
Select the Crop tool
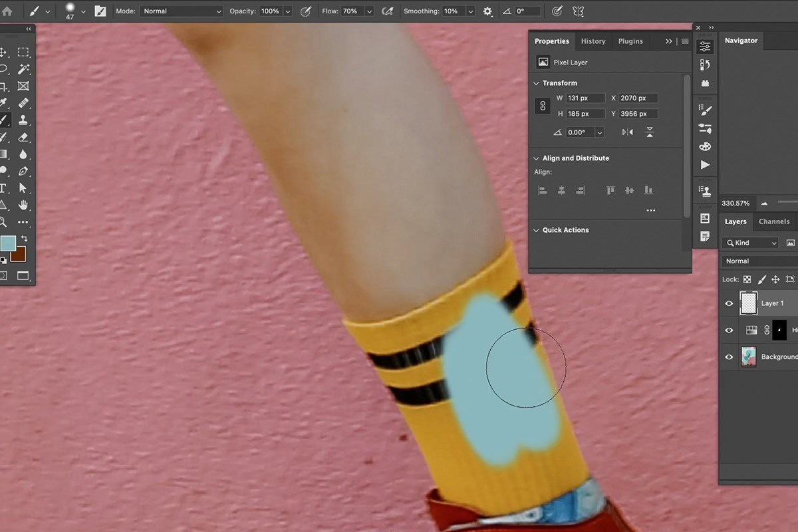3,86
